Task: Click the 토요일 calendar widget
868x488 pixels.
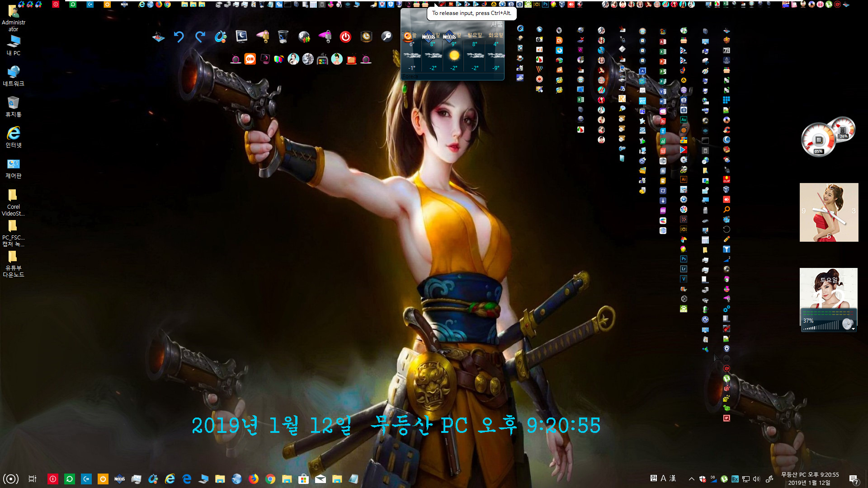Action: (x=829, y=287)
